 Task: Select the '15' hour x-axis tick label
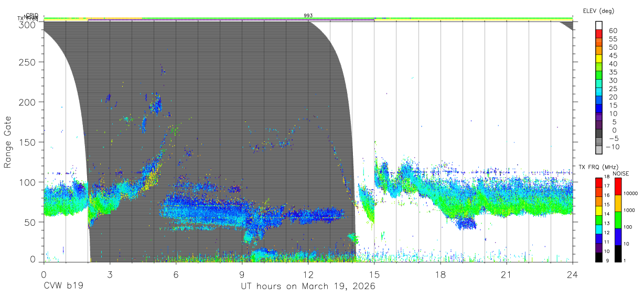[374, 274]
